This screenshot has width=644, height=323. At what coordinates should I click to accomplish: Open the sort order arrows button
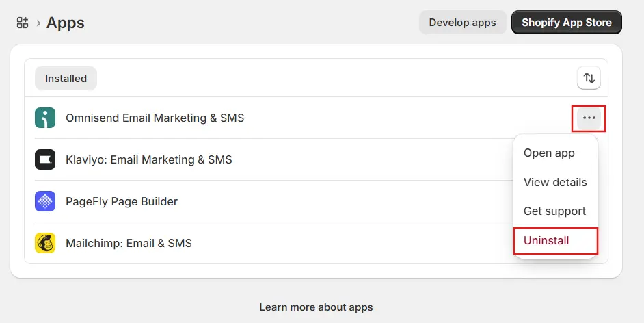click(589, 78)
